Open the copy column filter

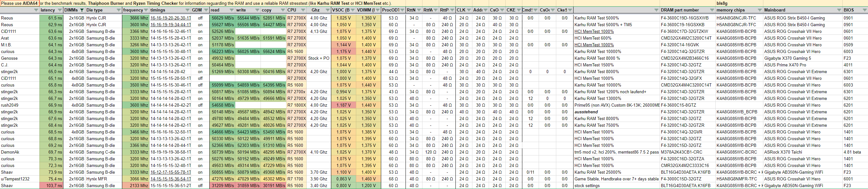point(282,10)
